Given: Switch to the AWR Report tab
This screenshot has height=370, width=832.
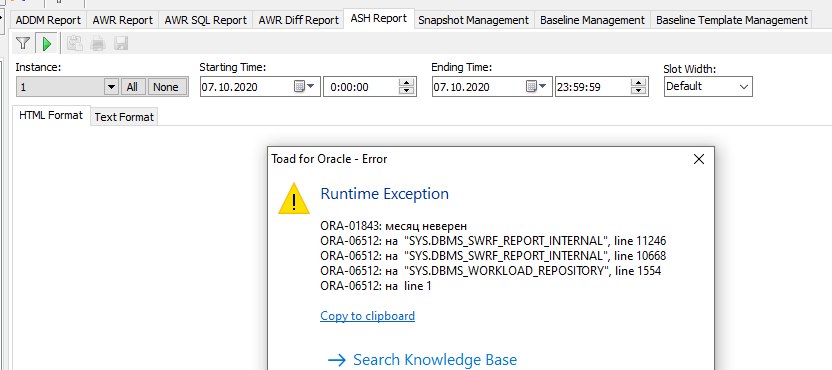Looking at the screenshot, I should [123, 20].
